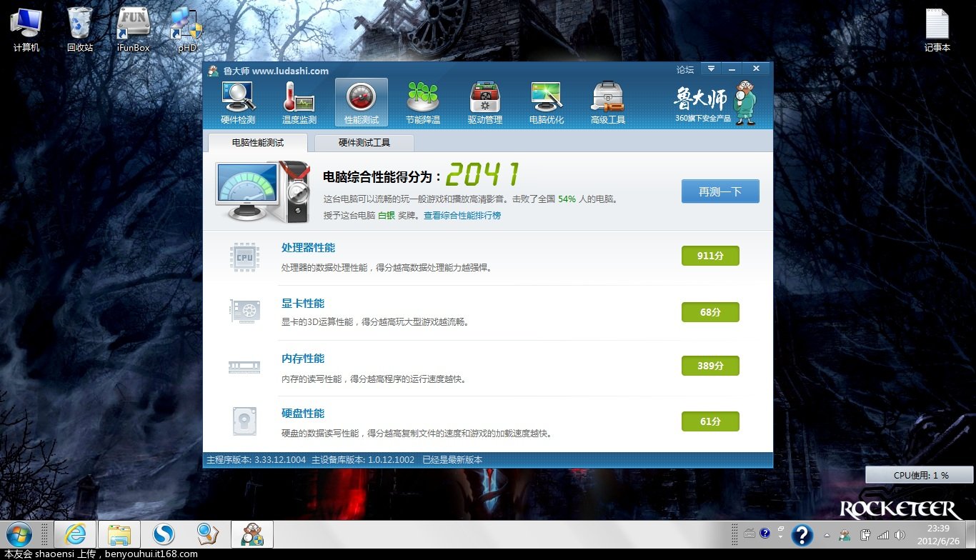Click the 主程序版本: 3.33.12.1004 status text
The height and width of the screenshot is (560, 976).
pyautogui.click(x=256, y=460)
